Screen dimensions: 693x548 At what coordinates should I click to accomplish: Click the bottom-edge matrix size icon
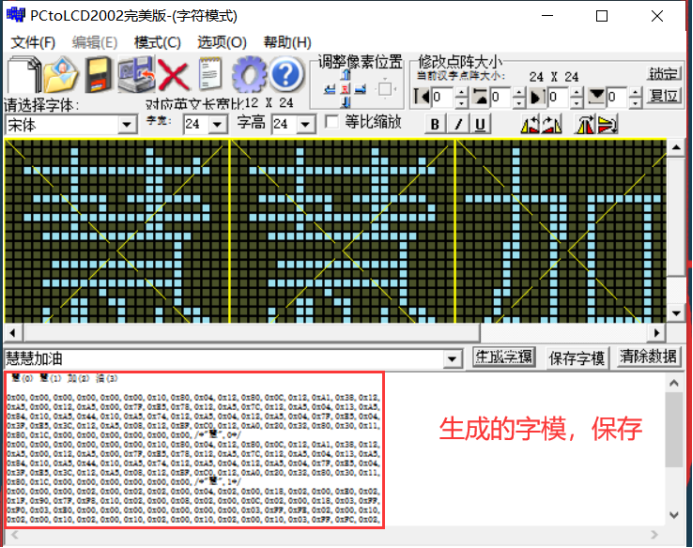597,97
